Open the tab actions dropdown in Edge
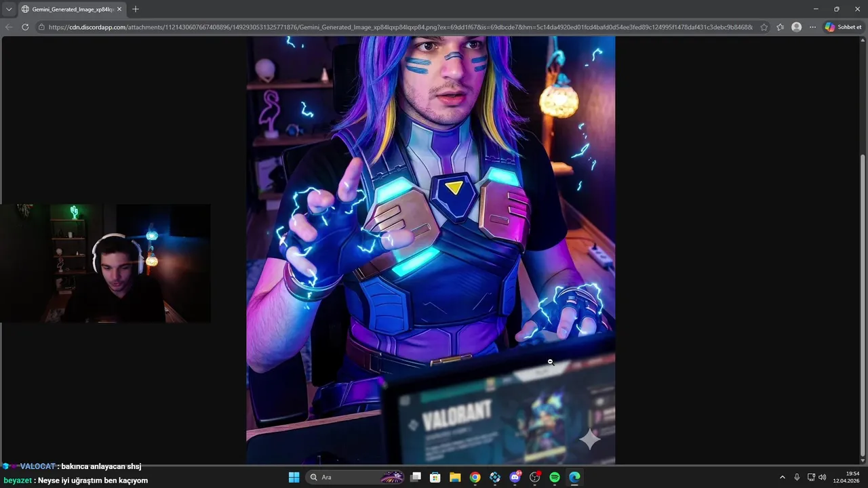This screenshot has width=868, height=488. coord(9,9)
